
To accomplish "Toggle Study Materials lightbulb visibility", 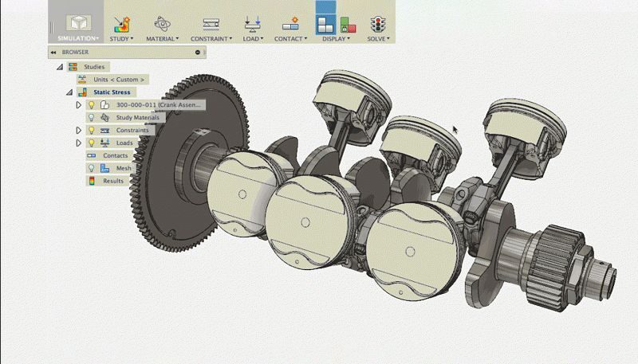I will pyautogui.click(x=91, y=117).
